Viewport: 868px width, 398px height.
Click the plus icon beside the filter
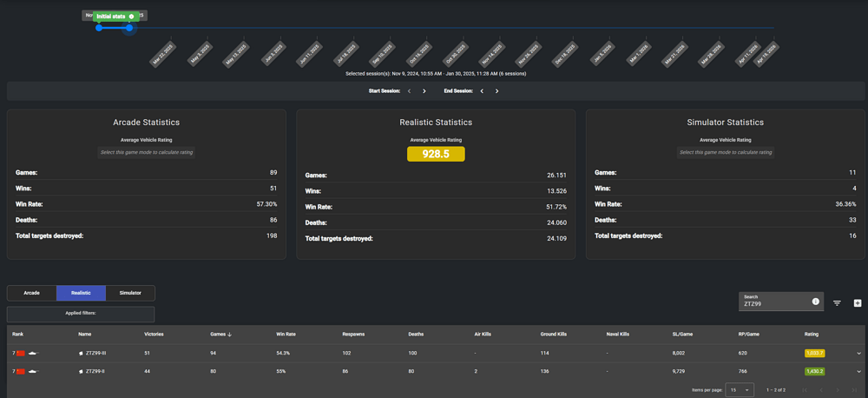(858, 302)
